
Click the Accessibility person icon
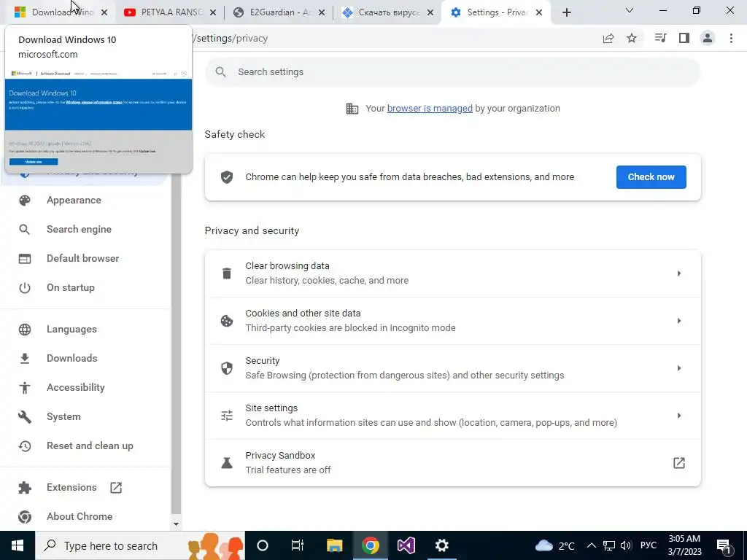[x=25, y=388]
